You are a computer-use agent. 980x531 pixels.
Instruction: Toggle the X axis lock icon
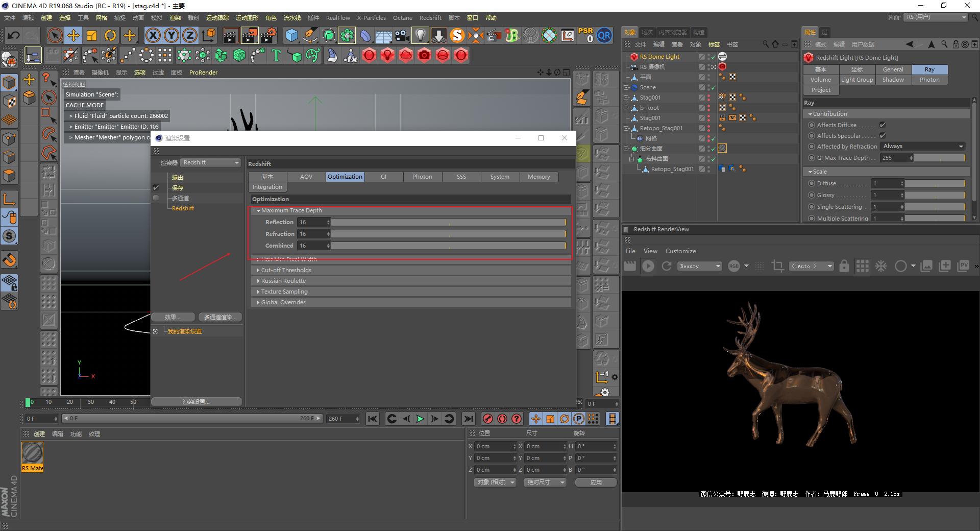click(153, 35)
